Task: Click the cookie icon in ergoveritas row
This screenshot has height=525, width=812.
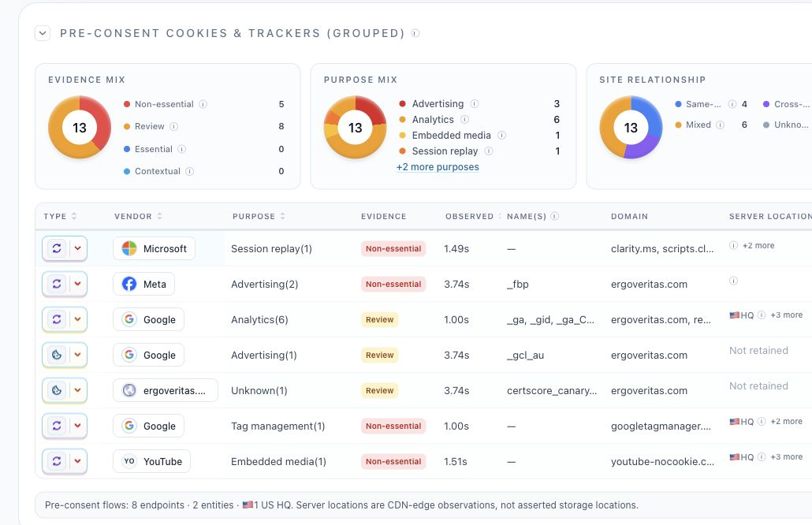Action: pos(57,390)
